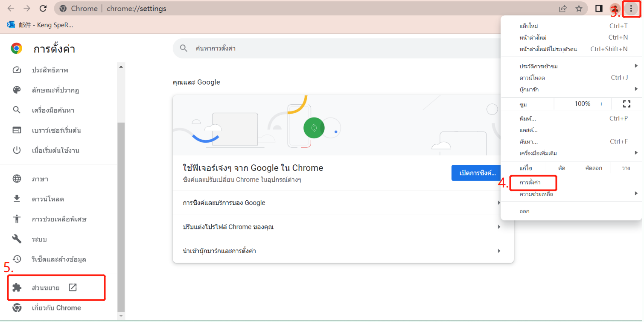Click sidebar scrollbar down arrow

[121, 316]
